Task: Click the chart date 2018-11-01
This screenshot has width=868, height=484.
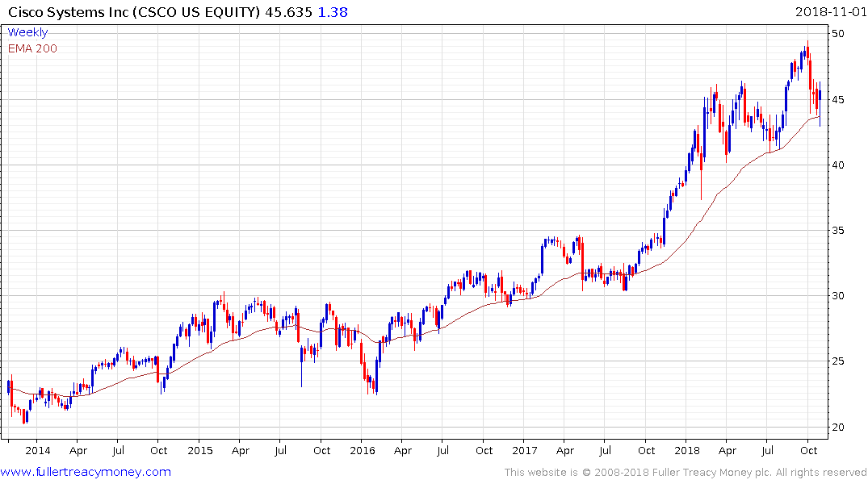Action: click(x=830, y=12)
